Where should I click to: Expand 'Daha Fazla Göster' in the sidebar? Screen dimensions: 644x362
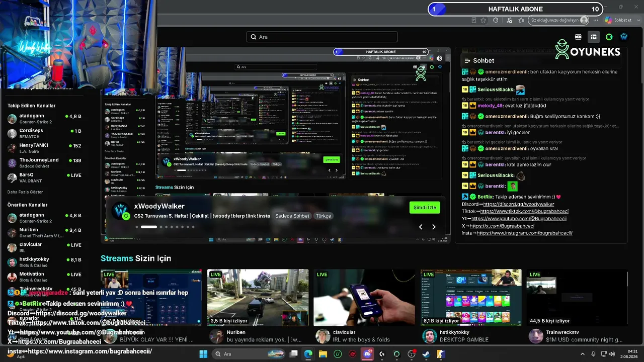tap(25, 192)
